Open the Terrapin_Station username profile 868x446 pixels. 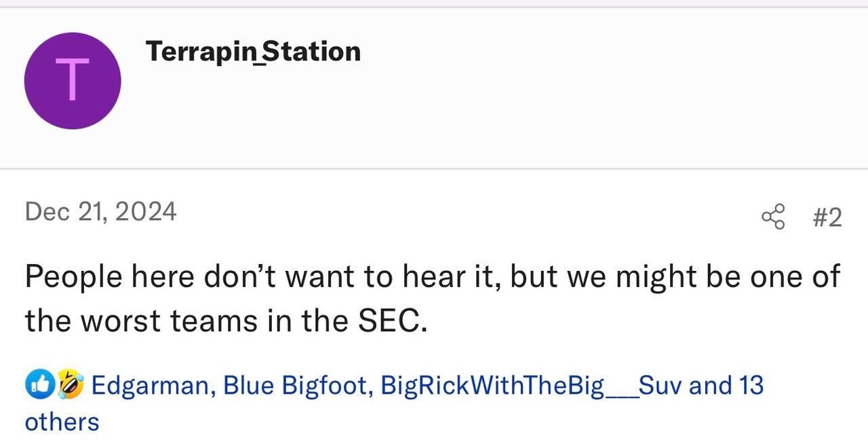pos(253,52)
